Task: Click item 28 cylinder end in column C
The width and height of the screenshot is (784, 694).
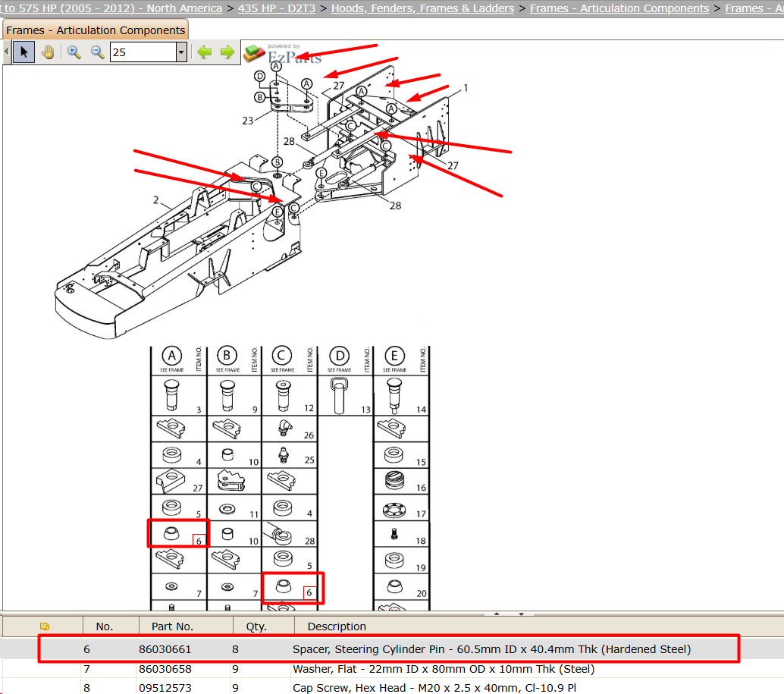Action: click(x=280, y=534)
